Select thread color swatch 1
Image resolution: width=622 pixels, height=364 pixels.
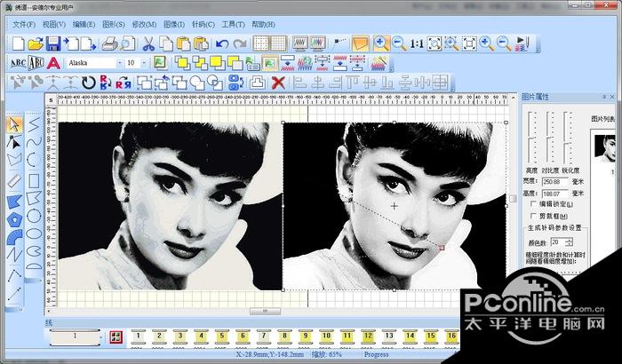pos(138,337)
